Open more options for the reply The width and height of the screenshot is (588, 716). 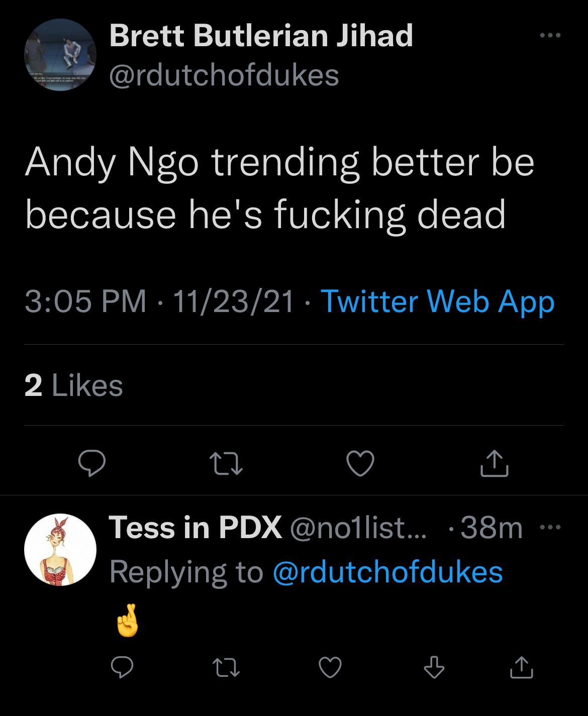551,528
